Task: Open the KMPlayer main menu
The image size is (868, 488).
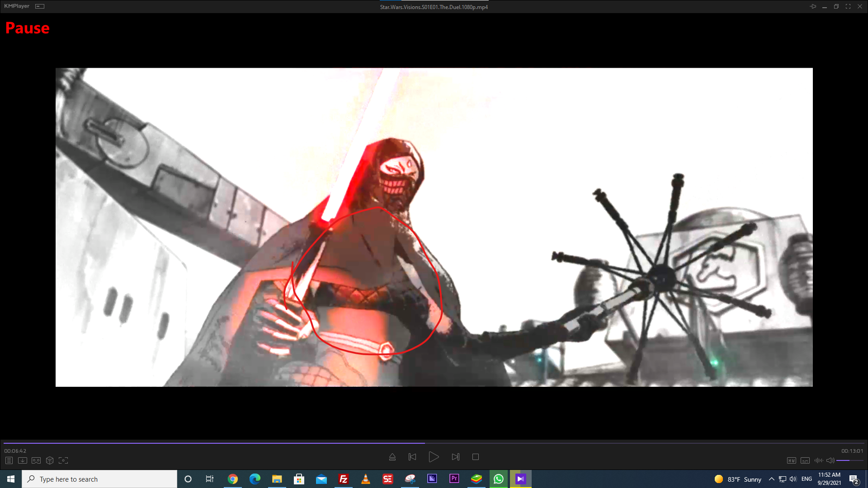Action: tap(17, 6)
